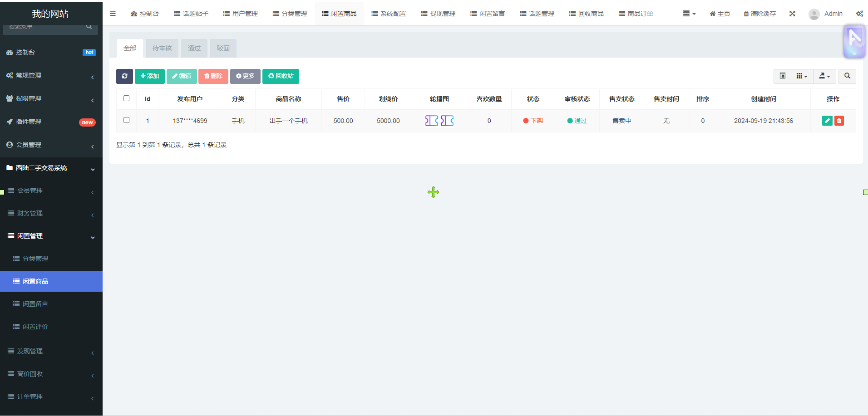Open the table search icon button

pyautogui.click(x=847, y=76)
